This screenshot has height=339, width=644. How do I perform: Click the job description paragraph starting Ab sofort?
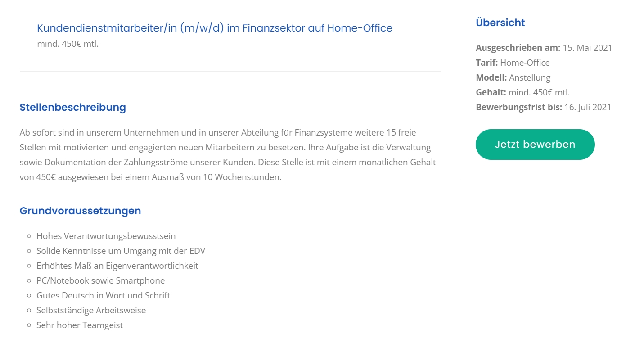click(228, 155)
